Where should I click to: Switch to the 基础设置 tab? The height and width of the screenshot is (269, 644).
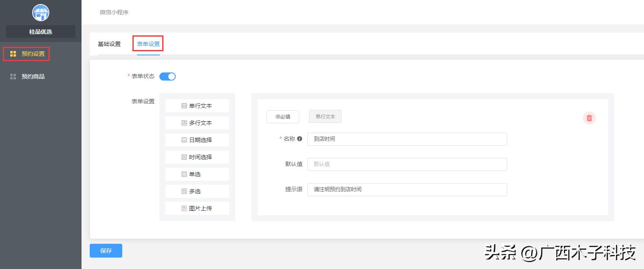[x=109, y=44]
